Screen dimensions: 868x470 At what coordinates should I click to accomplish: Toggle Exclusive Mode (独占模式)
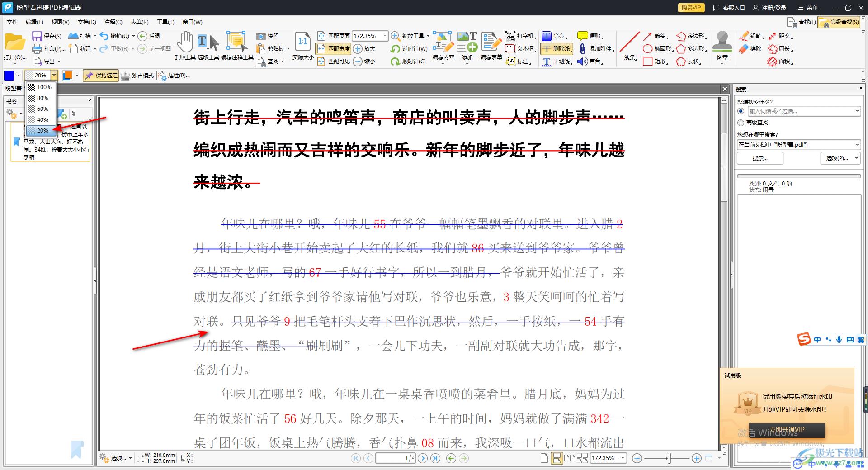[x=137, y=76]
